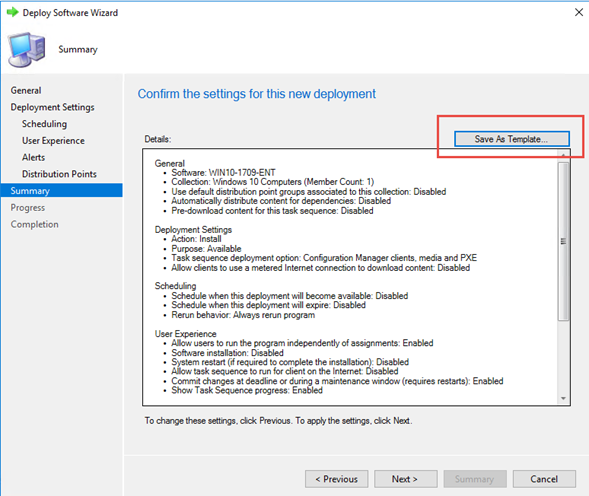Click the Software: WIN10-1709-ENT line

224,172
